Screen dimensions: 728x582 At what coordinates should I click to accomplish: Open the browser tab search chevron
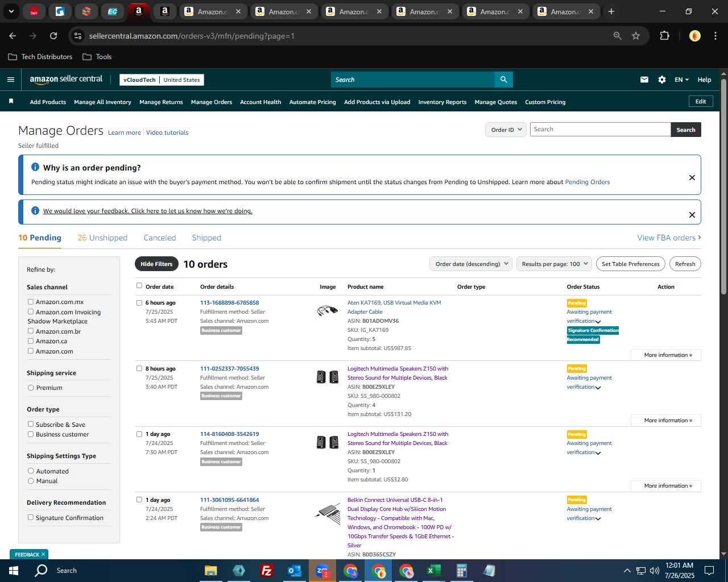point(11,11)
